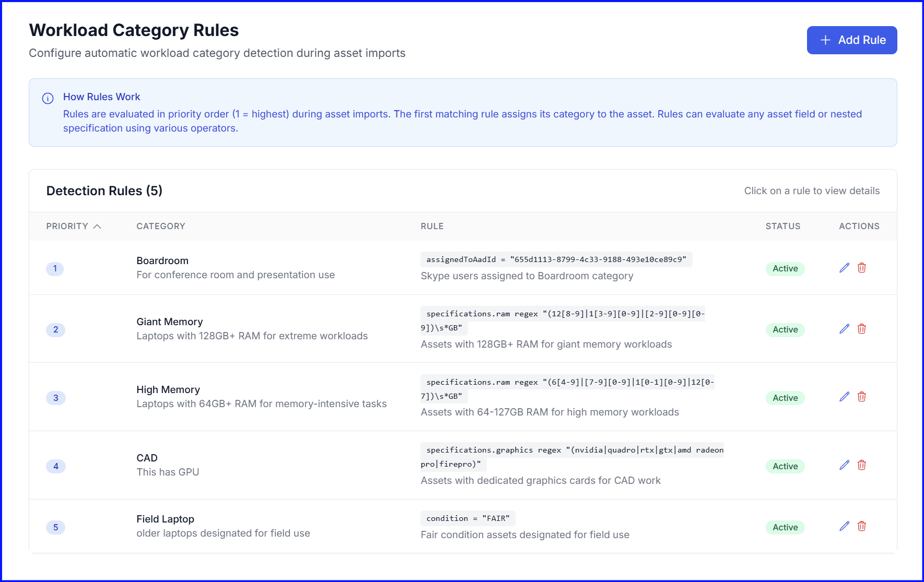Open the How Rules Work panel

pos(101,97)
